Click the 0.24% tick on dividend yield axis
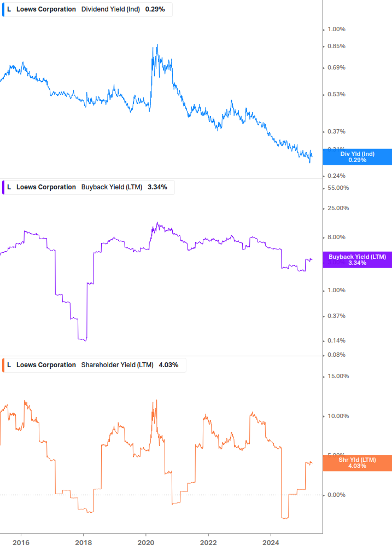 click(336, 176)
